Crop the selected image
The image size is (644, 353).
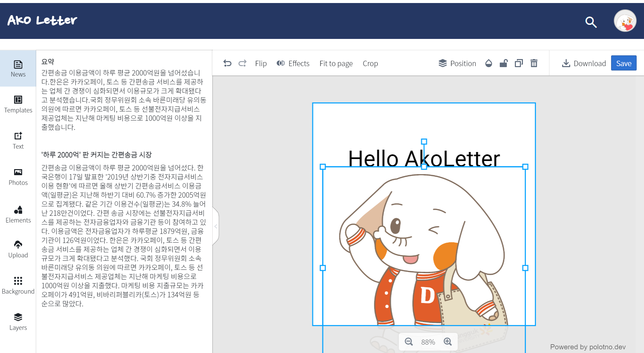point(370,63)
